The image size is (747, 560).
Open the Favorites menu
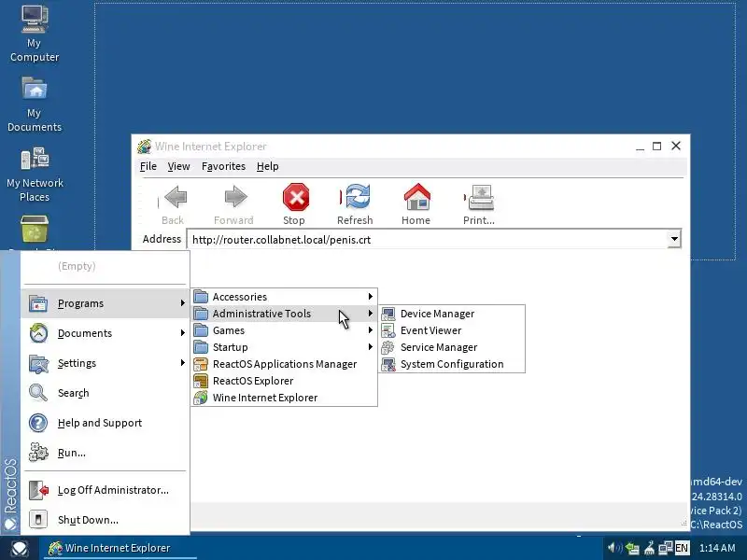tap(223, 166)
